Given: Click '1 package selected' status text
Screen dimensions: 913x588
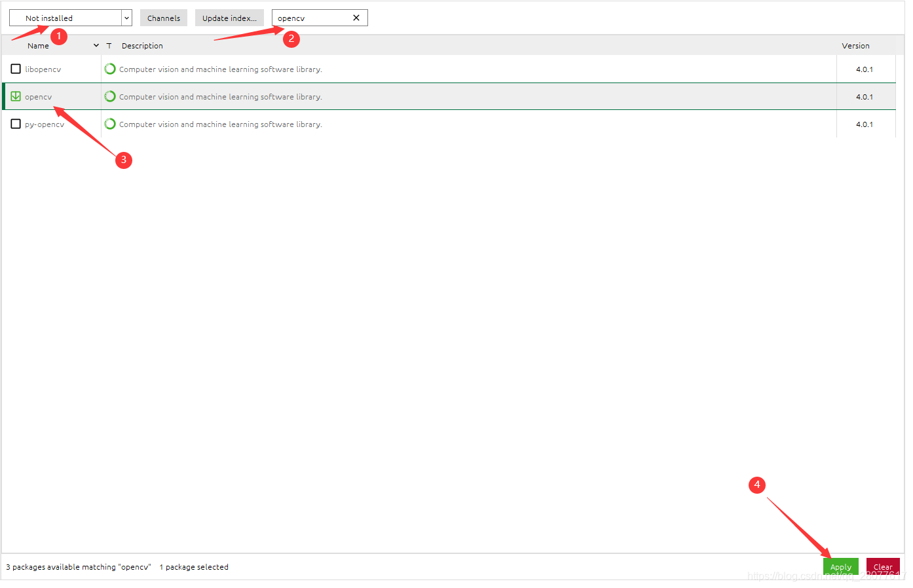Looking at the screenshot, I should click(x=194, y=567).
